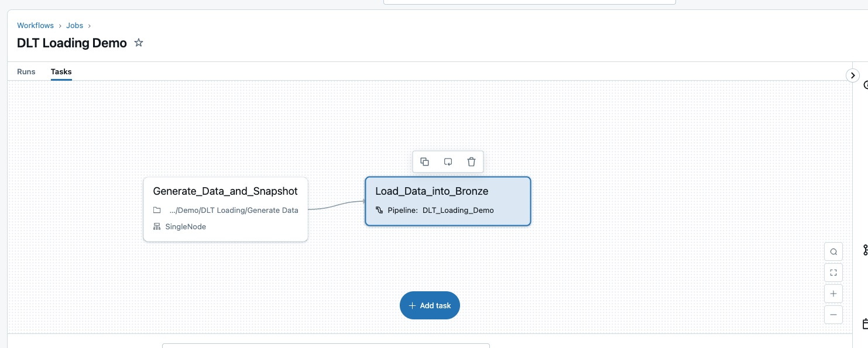Click the search icon in canvas controls
This screenshot has width=868, height=348.
[833, 252]
